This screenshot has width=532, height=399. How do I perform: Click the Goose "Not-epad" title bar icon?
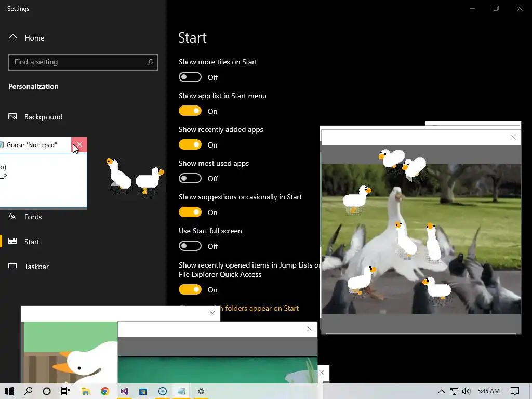coord(2,145)
